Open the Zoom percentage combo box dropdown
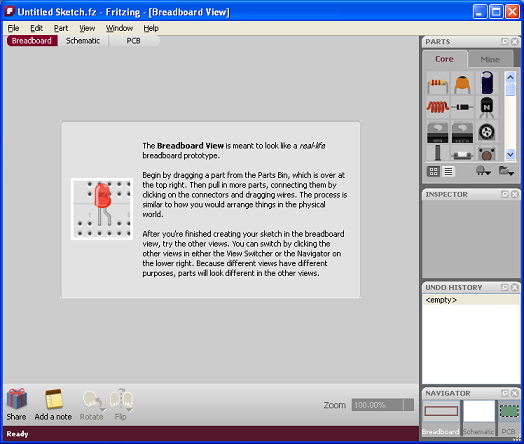This screenshot has width=524, height=444. pos(409,405)
